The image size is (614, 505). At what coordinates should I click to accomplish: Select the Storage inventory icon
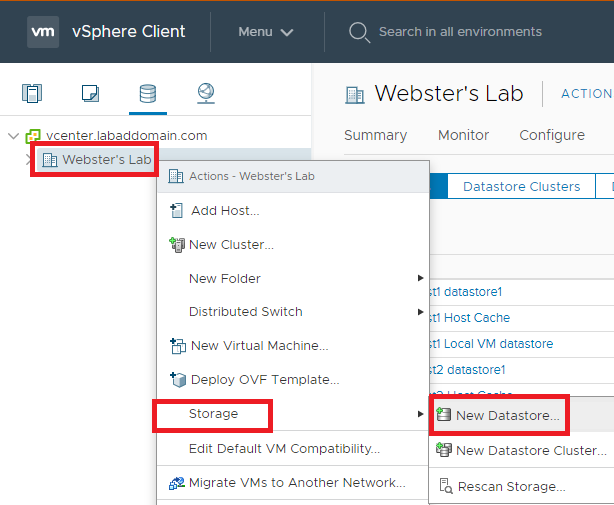[x=147, y=94]
